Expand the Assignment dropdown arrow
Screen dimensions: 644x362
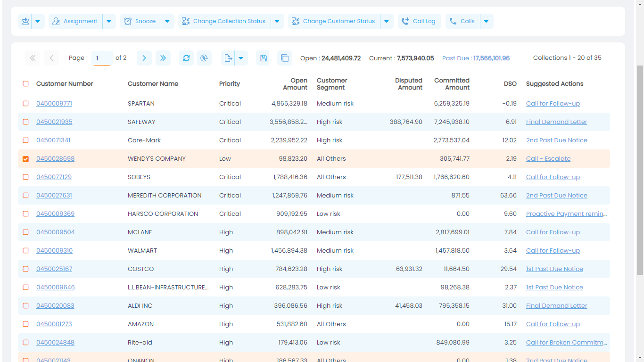coord(109,21)
